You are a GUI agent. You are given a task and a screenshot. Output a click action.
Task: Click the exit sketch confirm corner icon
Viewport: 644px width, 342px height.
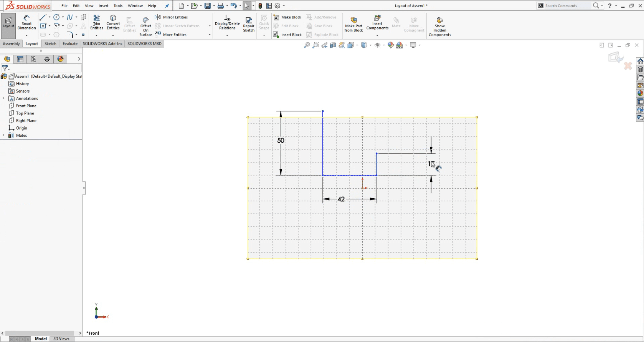(615, 57)
